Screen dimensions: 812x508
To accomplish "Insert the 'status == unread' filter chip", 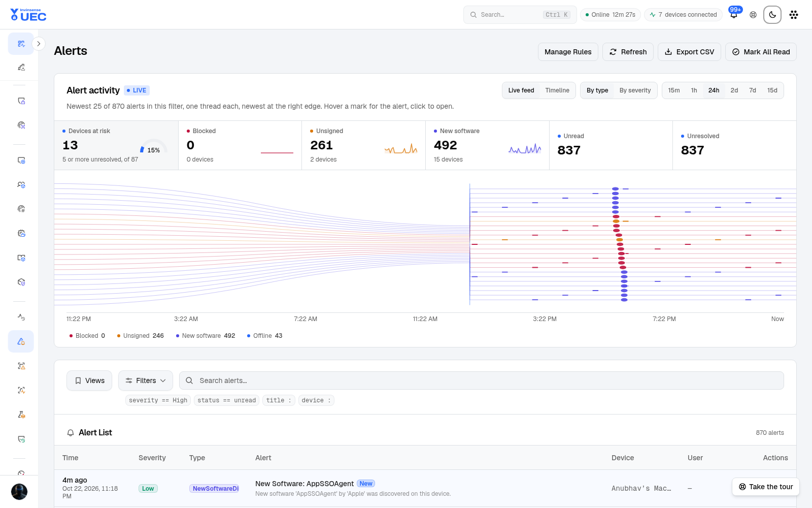I will click(x=226, y=400).
